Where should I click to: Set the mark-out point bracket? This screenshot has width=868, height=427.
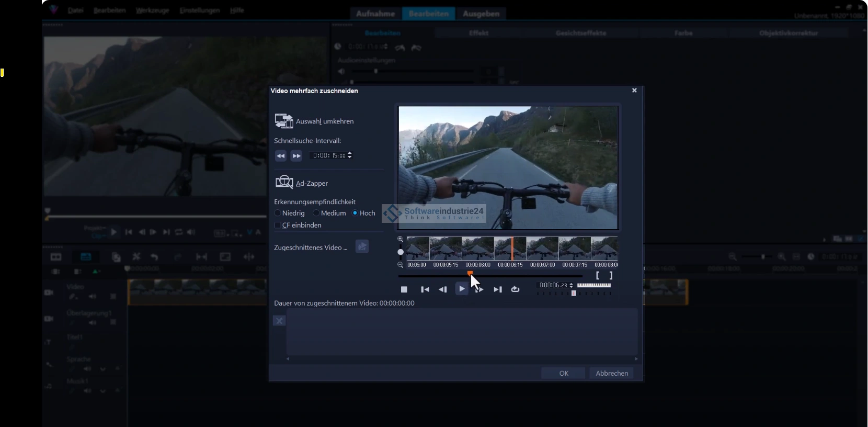[611, 275]
